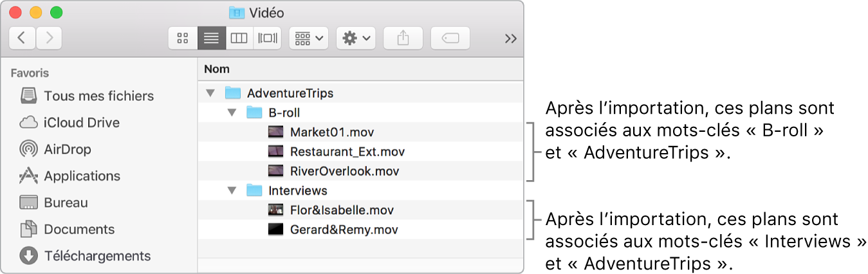Minimize the Vidéo window with yellow button
This screenshot has width=868, height=274.
pyautogui.click(x=36, y=12)
